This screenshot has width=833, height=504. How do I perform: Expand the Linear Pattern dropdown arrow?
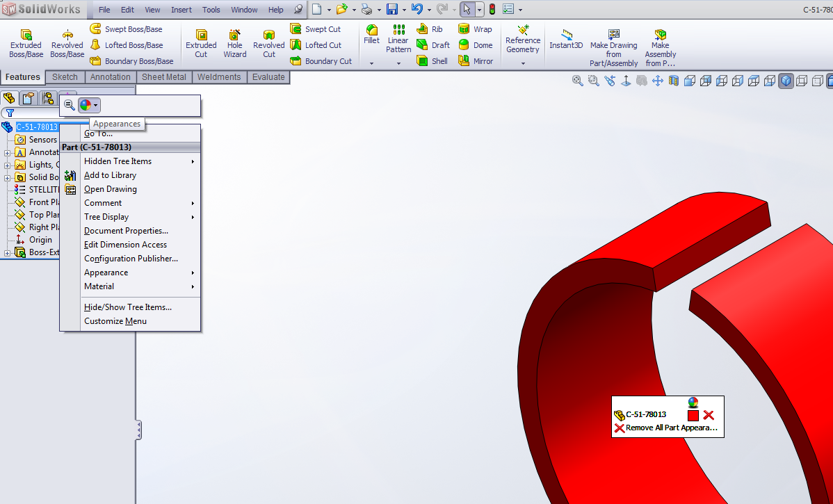[398, 63]
